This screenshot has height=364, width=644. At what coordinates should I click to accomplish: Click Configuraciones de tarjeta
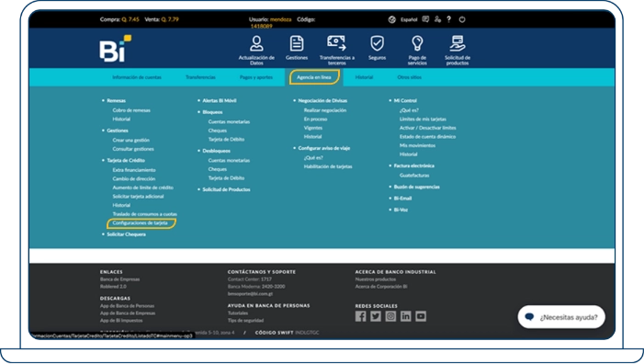coord(140,223)
